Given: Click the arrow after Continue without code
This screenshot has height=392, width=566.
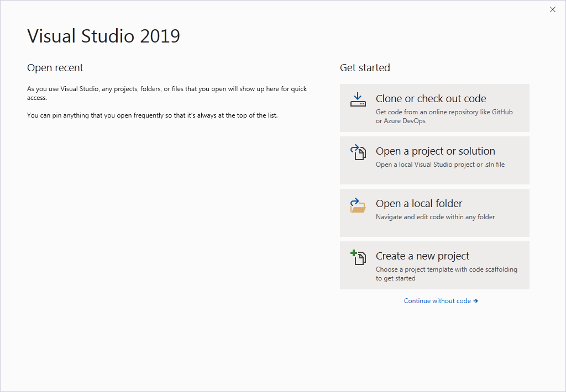Looking at the screenshot, I should (x=475, y=301).
